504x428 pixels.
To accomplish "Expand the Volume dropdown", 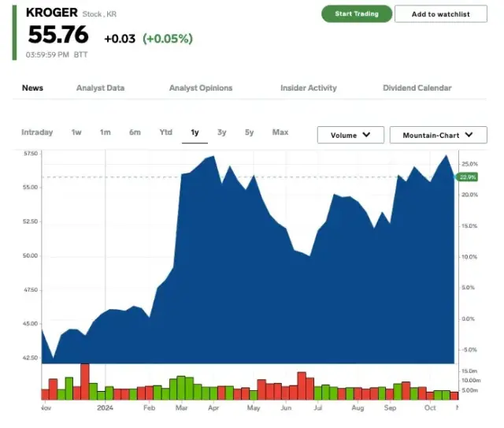I will pyautogui.click(x=350, y=135).
